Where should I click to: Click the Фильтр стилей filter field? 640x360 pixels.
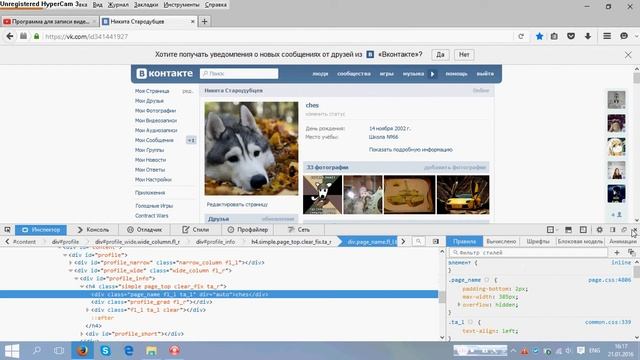click(x=529, y=253)
